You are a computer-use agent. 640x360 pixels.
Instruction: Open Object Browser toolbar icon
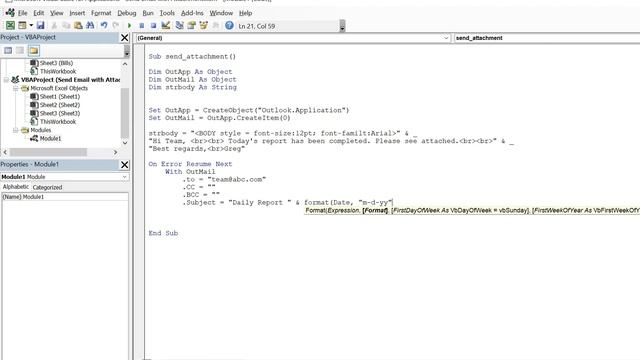(204, 25)
